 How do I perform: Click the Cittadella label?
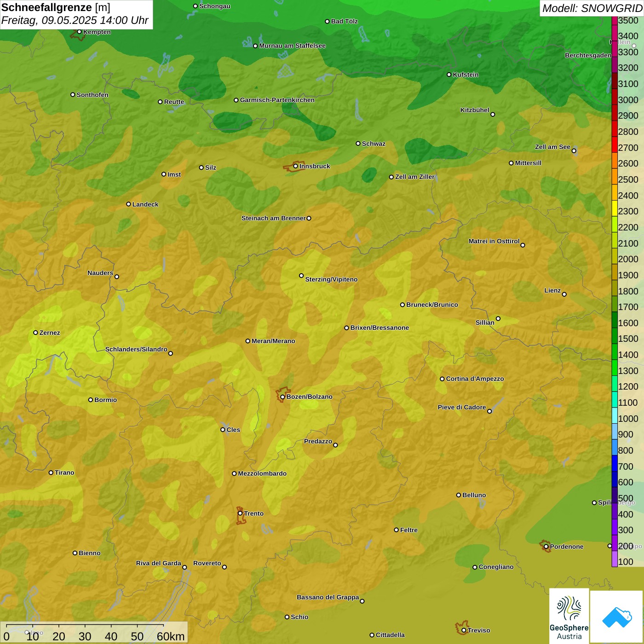click(390, 635)
